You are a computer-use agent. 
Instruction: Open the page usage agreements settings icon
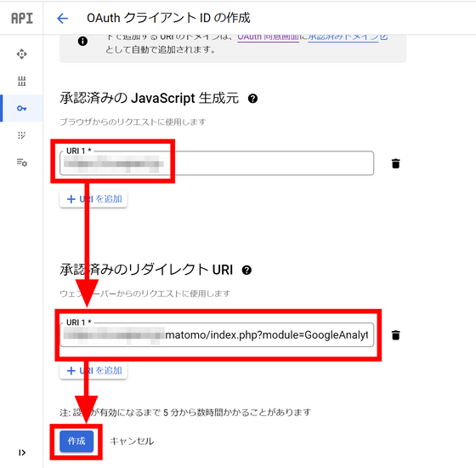tap(21, 163)
